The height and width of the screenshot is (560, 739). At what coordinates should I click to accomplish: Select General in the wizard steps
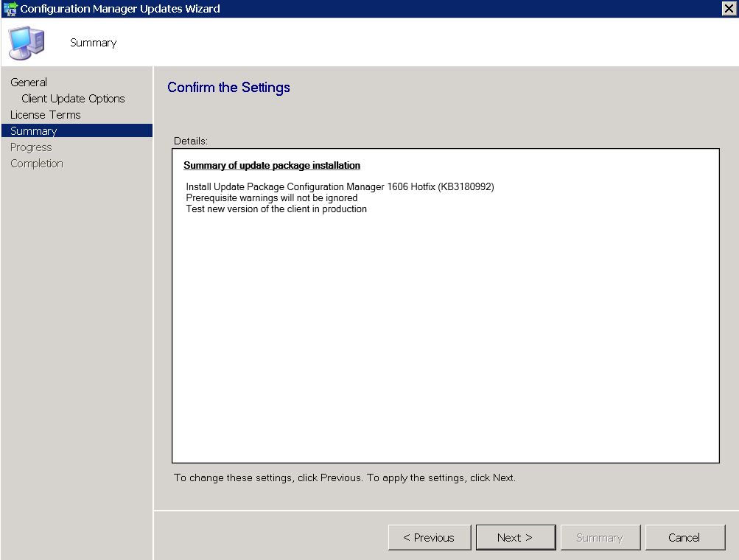pos(29,82)
